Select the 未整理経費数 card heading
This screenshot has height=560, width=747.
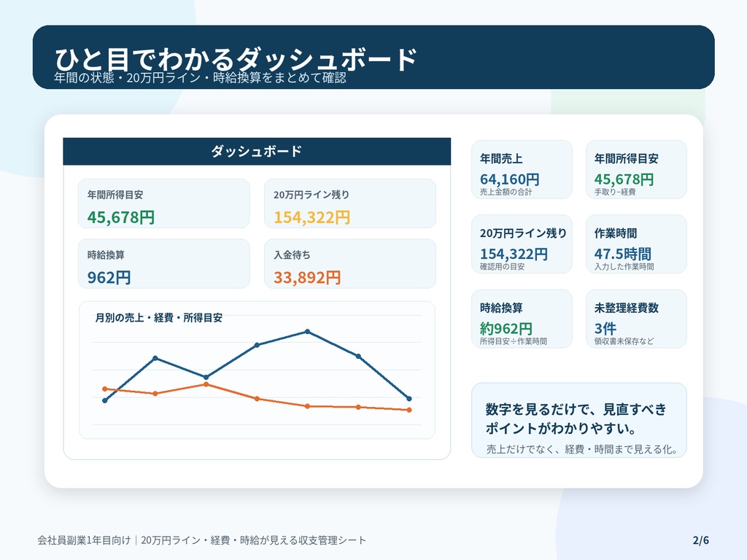point(627,308)
